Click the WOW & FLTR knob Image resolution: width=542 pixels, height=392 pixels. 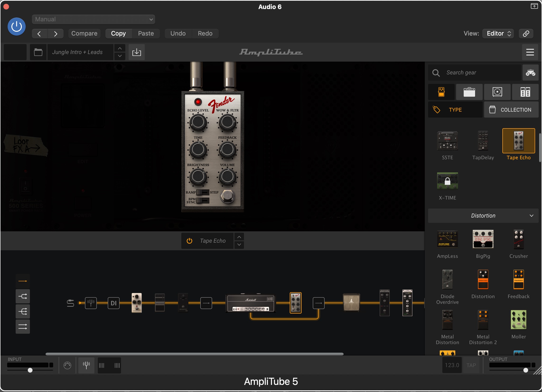[x=227, y=122]
